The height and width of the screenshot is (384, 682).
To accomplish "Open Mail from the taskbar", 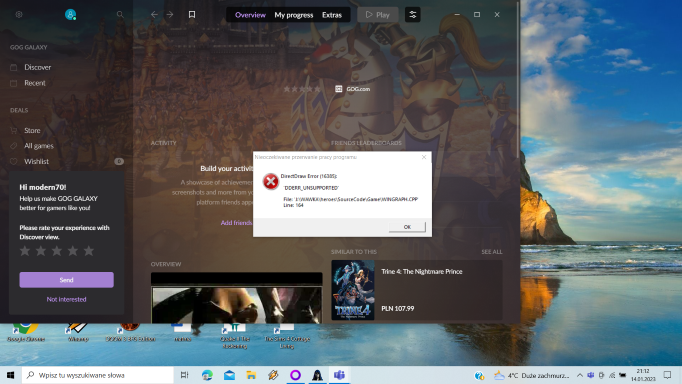I will [x=229, y=375].
